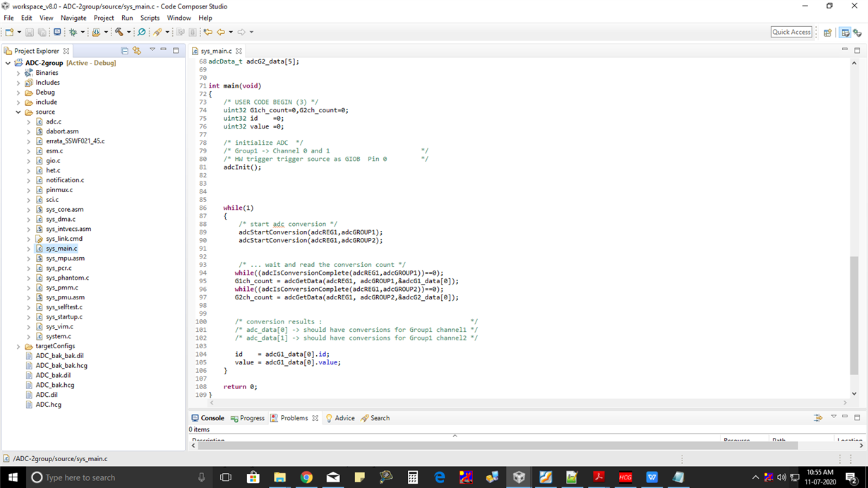Open the File menu
Screen dimensions: 868x488
pyautogui.click(x=8, y=18)
